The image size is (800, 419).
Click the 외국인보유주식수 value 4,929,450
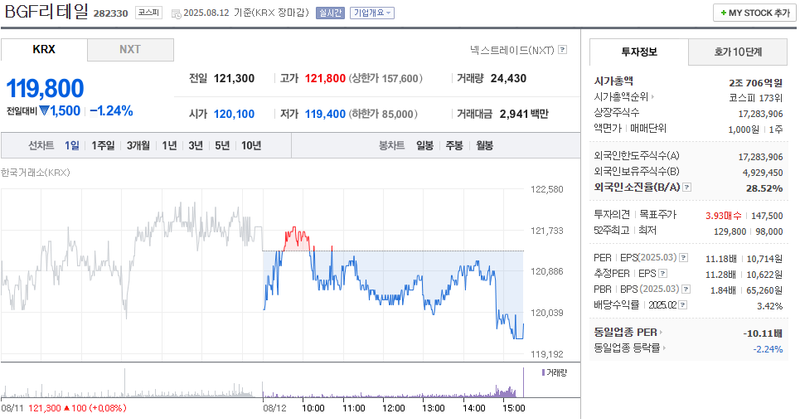[763, 173]
